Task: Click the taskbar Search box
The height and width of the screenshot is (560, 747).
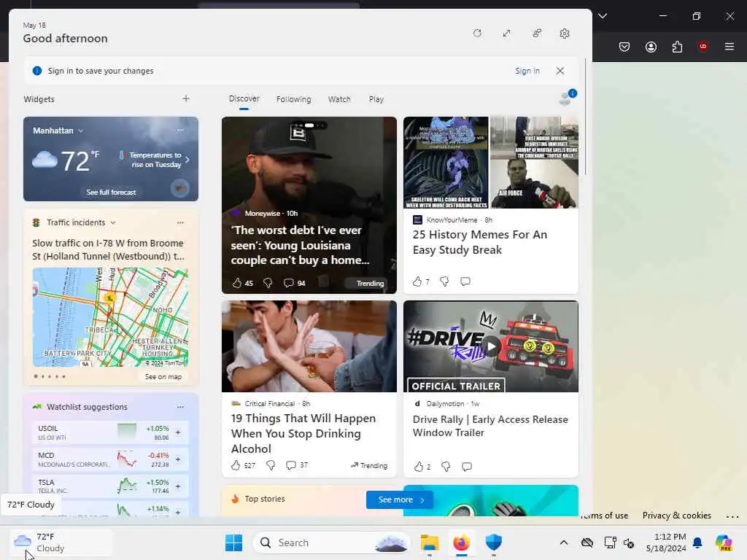Action: click(x=332, y=542)
